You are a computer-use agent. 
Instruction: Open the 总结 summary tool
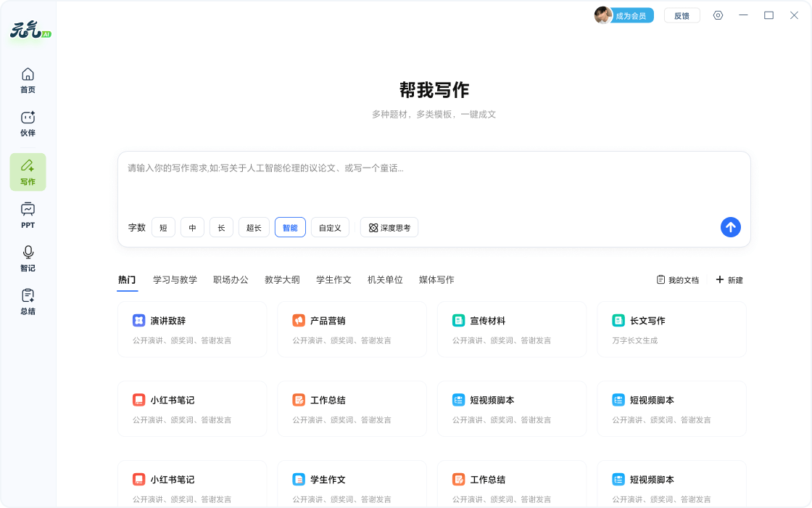pos(28,302)
